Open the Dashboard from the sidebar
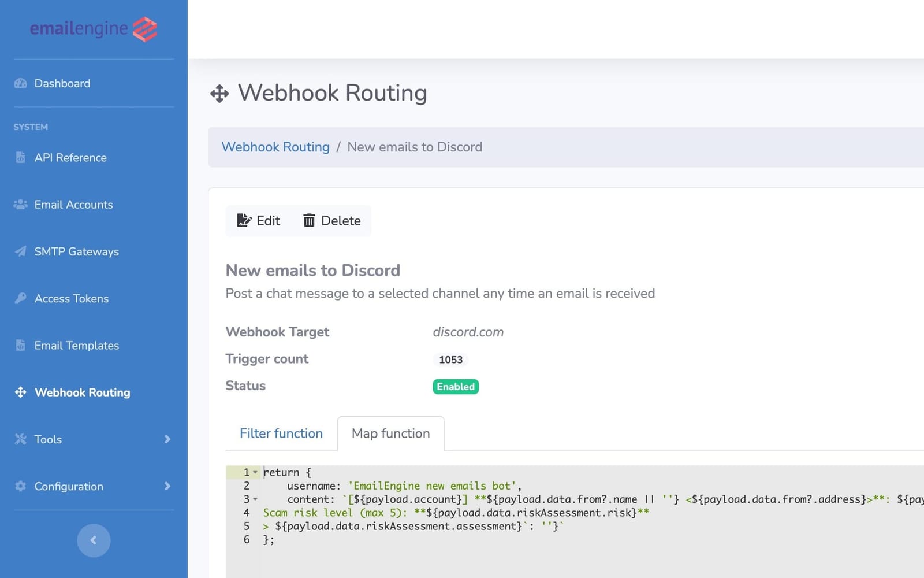924x578 pixels. click(x=62, y=83)
